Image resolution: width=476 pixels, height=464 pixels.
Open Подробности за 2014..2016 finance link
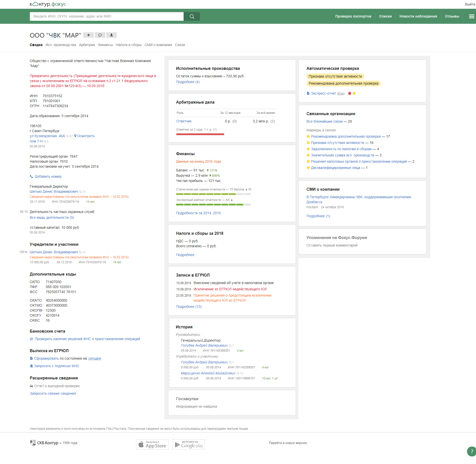198,213
